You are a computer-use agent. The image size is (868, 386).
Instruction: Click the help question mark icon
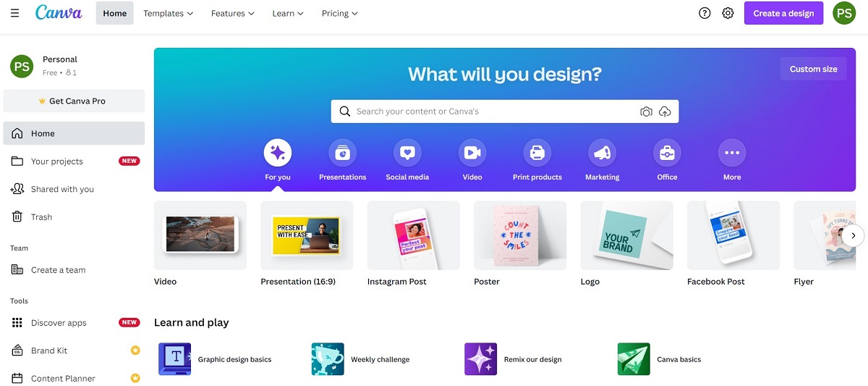pyautogui.click(x=705, y=13)
